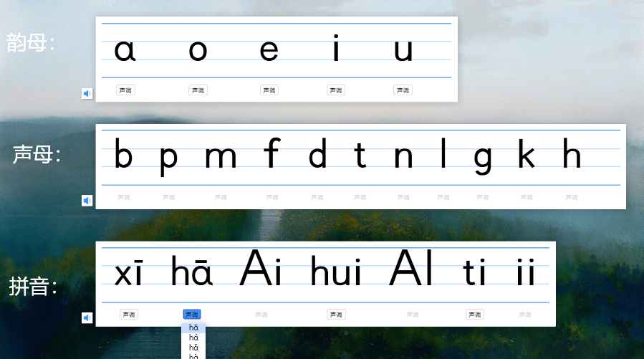Image resolution: width=644 pixels, height=359 pixels.
Task: Pick third tone hǎ from the list
Action: (x=193, y=347)
